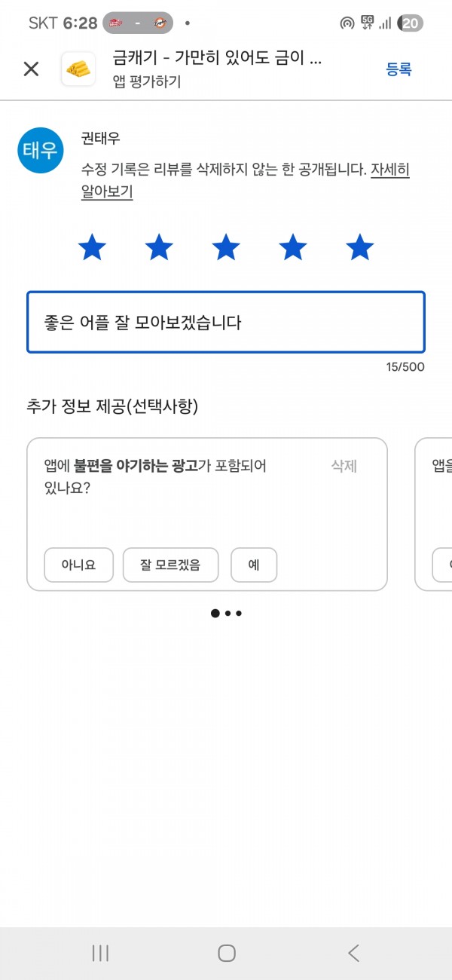The height and width of the screenshot is (980, 452).
Task: Jump to the second page indicator dot
Action: coord(228,614)
